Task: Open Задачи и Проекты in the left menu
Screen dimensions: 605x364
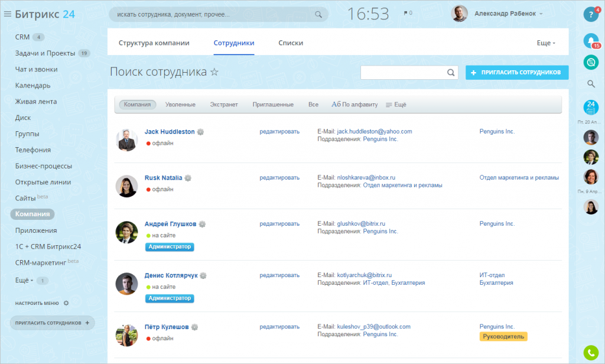Action: (45, 53)
